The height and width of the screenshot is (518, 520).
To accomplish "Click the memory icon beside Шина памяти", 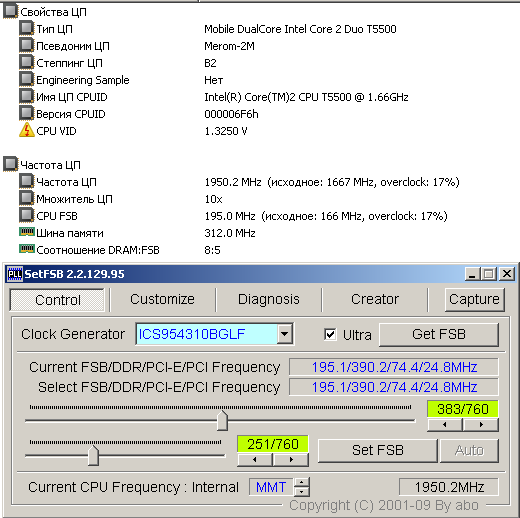I will [27, 232].
